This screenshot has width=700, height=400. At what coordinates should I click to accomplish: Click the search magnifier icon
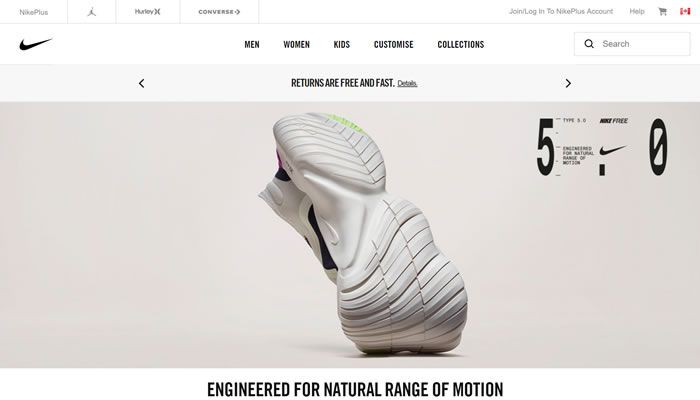(x=589, y=44)
